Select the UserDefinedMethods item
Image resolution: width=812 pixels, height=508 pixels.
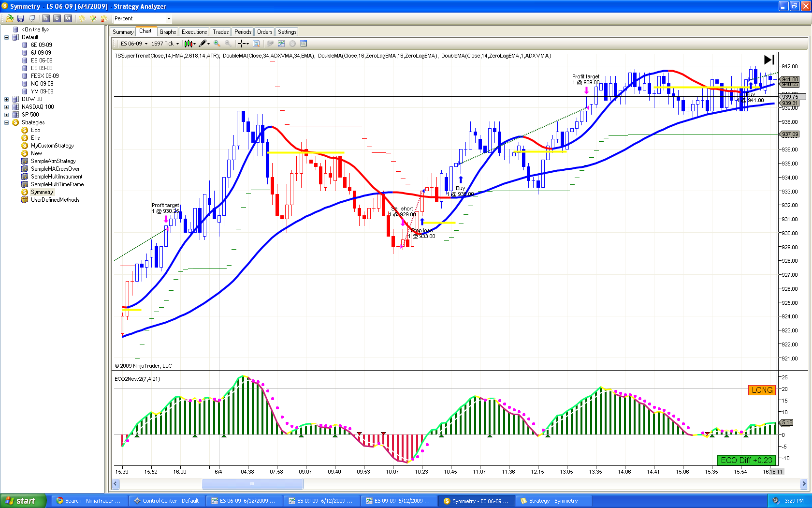[x=55, y=200]
